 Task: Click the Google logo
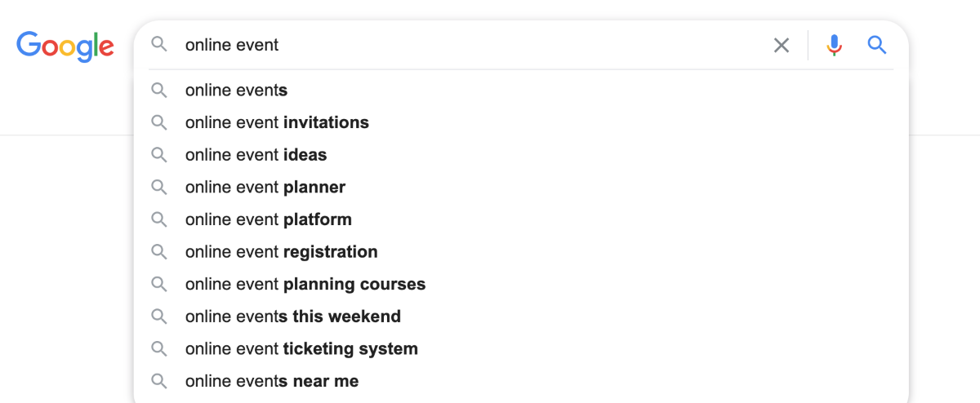tap(65, 46)
